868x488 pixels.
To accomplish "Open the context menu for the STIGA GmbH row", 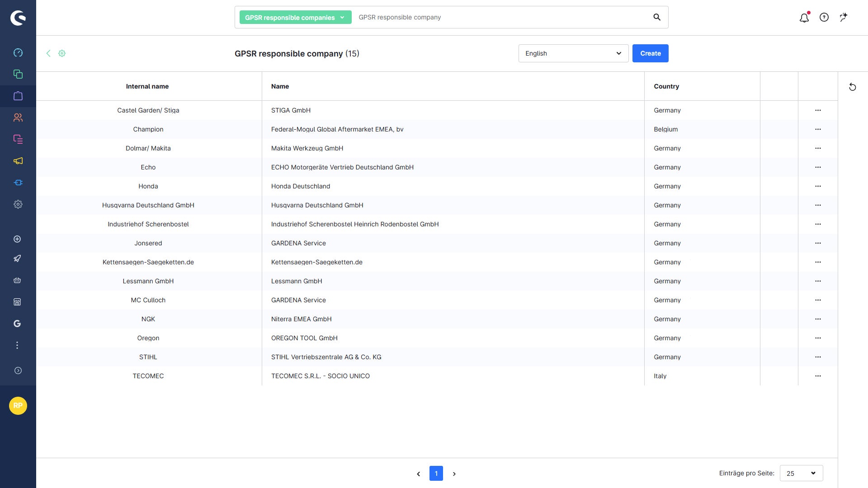I will pyautogui.click(x=818, y=110).
